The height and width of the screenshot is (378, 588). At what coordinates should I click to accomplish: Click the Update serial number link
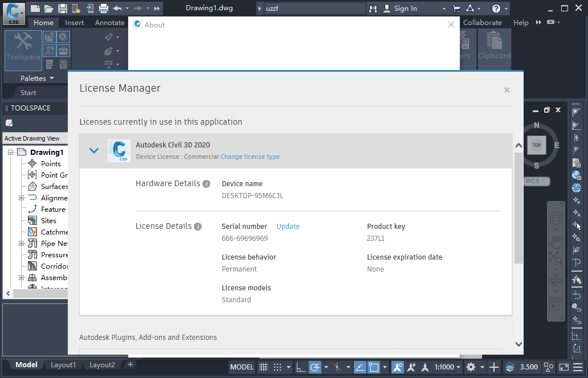(x=288, y=226)
